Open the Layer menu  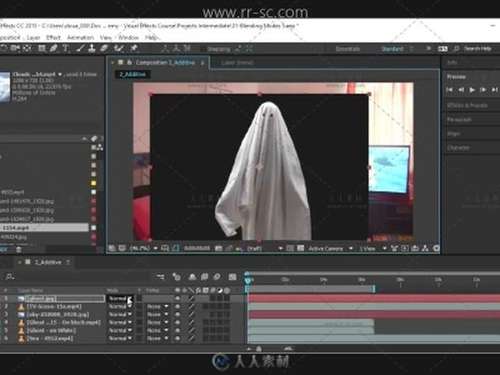33,37
